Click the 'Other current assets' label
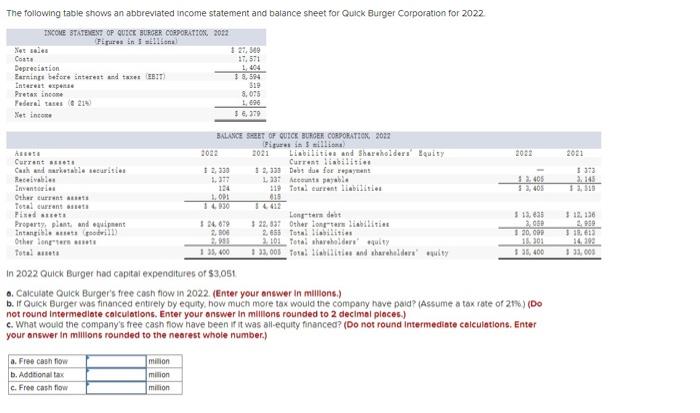The width and height of the screenshot is (700, 413). [x=51, y=197]
